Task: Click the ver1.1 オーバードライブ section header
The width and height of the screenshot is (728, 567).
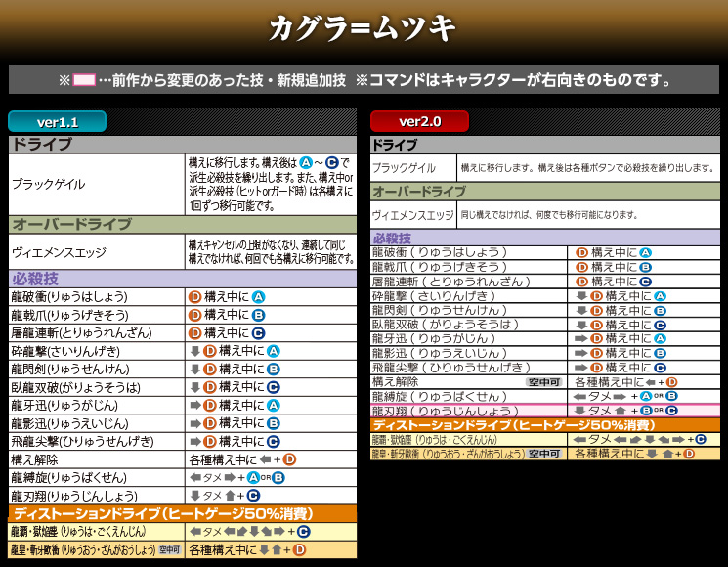Action: [183, 224]
